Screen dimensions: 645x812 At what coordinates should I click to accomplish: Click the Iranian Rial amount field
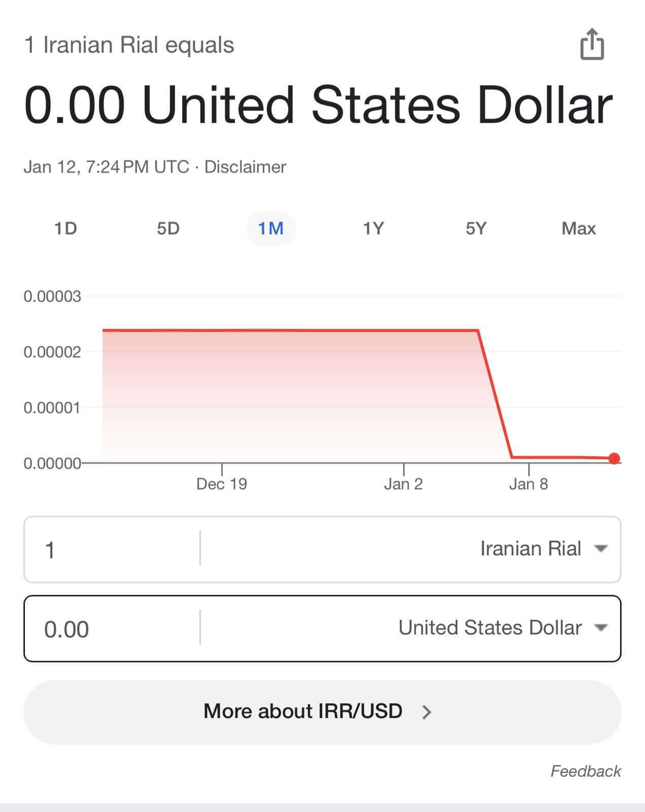coord(112,550)
